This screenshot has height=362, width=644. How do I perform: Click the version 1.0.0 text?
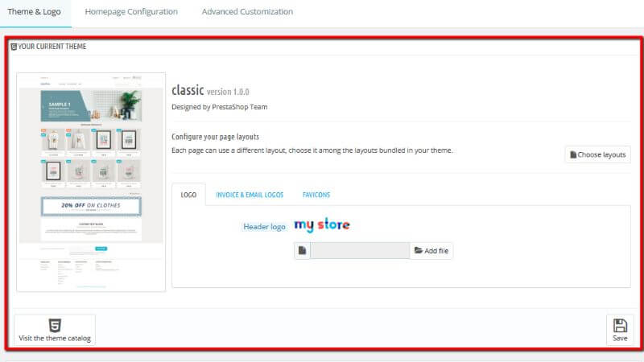coord(228,92)
